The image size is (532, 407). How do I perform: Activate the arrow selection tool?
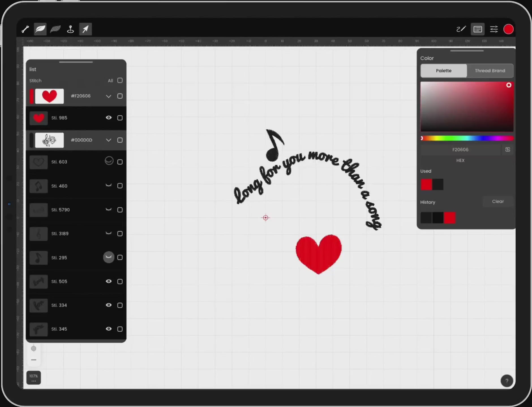pyautogui.click(x=85, y=29)
